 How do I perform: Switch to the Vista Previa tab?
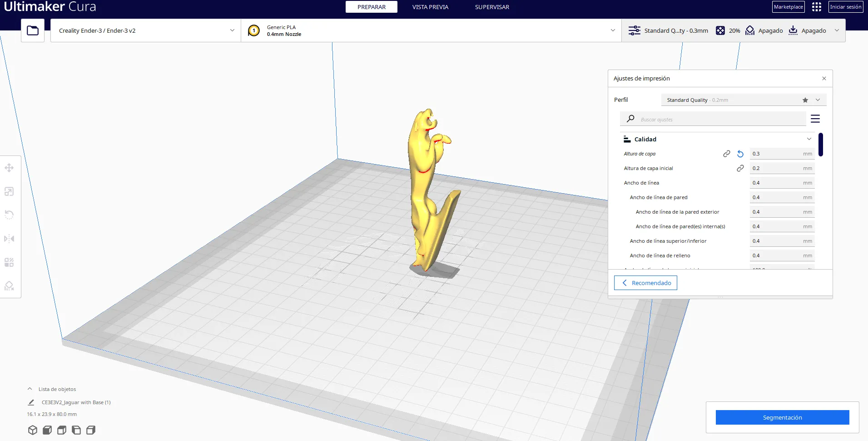coord(430,7)
